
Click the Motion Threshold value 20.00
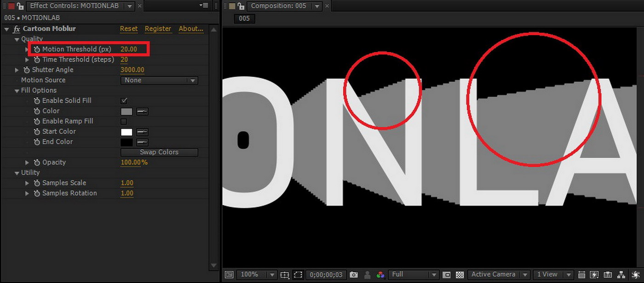tap(129, 49)
